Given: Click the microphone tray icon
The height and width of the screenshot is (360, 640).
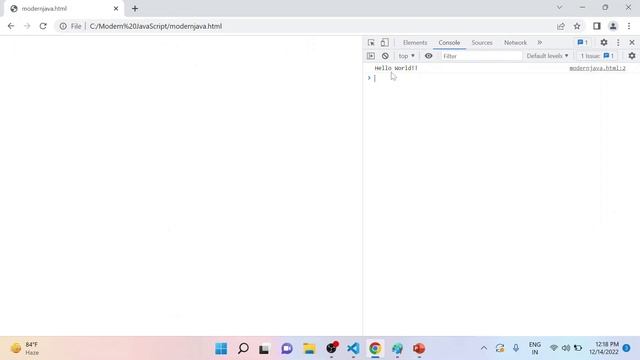Looking at the screenshot, I should pos(516,348).
